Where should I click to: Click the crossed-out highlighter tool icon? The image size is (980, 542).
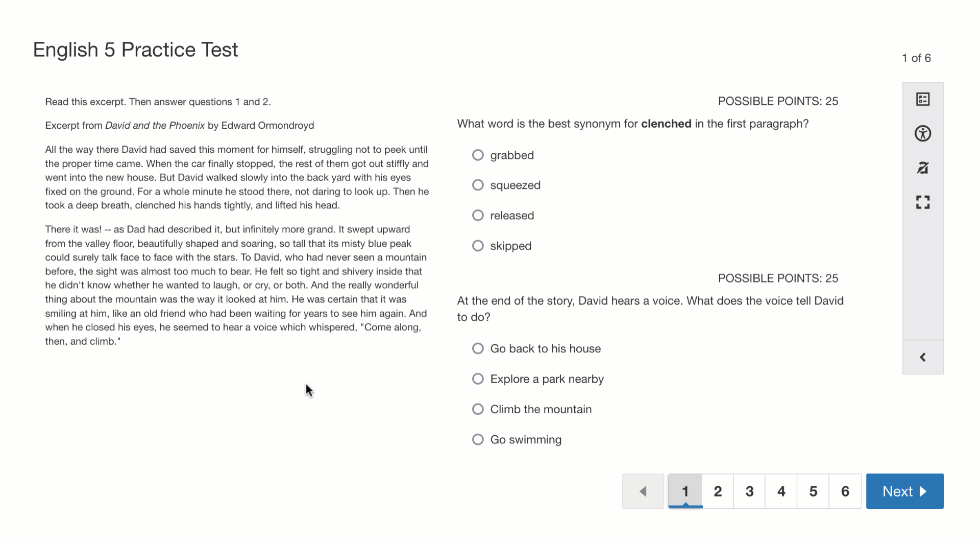click(x=922, y=168)
